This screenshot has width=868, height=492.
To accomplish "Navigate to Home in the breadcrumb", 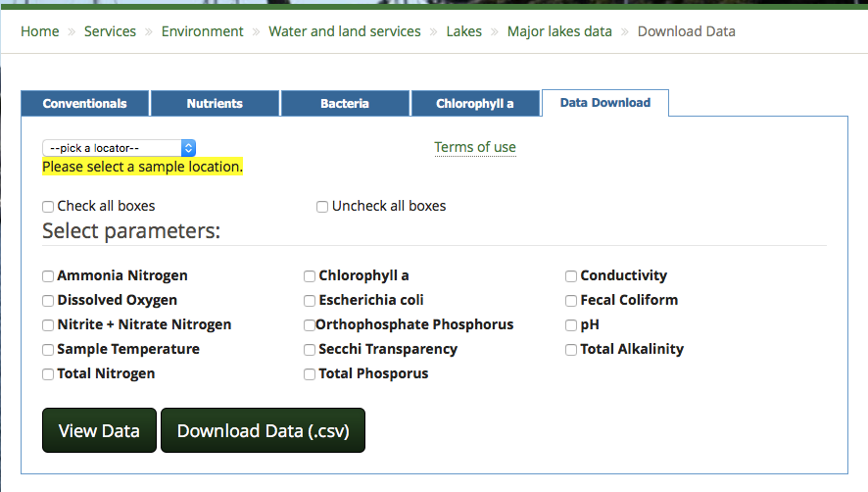I will pyautogui.click(x=40, y=31).
